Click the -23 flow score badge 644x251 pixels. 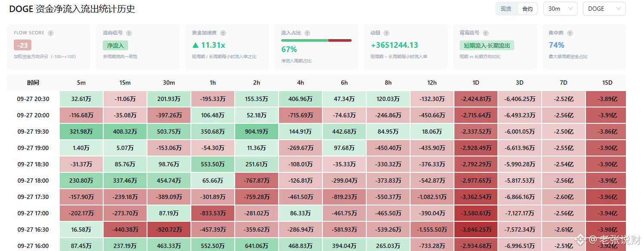pyautogui.click(x=22, y=45)
